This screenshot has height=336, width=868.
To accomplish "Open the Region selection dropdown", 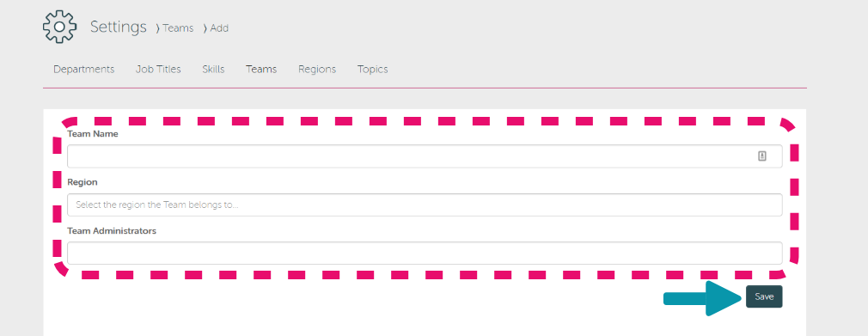I will coord(425,205).
